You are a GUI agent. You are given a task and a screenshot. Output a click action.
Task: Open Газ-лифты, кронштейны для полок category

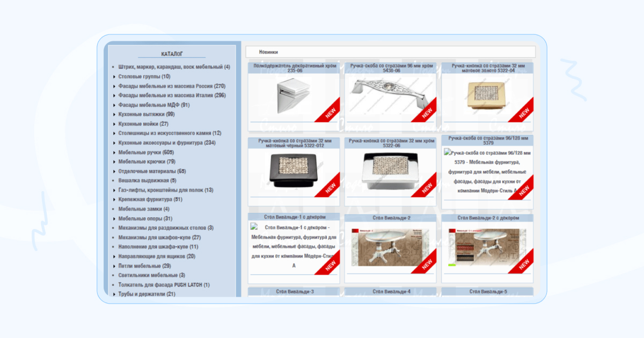(166, 190)
